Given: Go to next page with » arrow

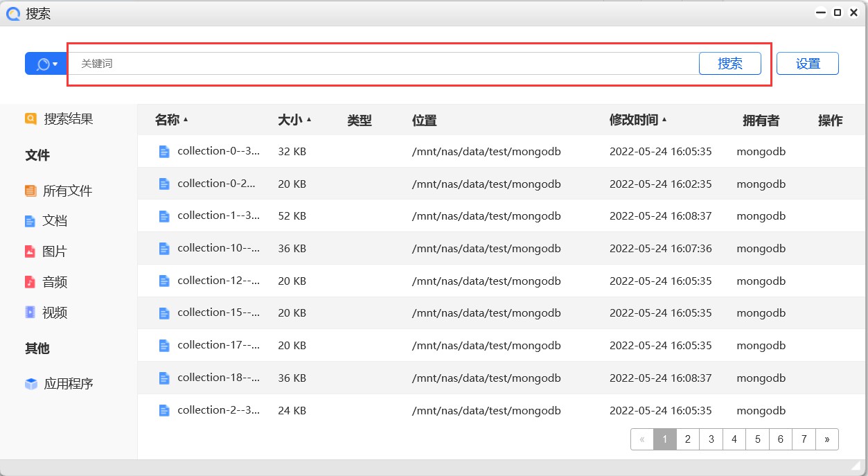Looking at the screenshot, I should 826,439.
